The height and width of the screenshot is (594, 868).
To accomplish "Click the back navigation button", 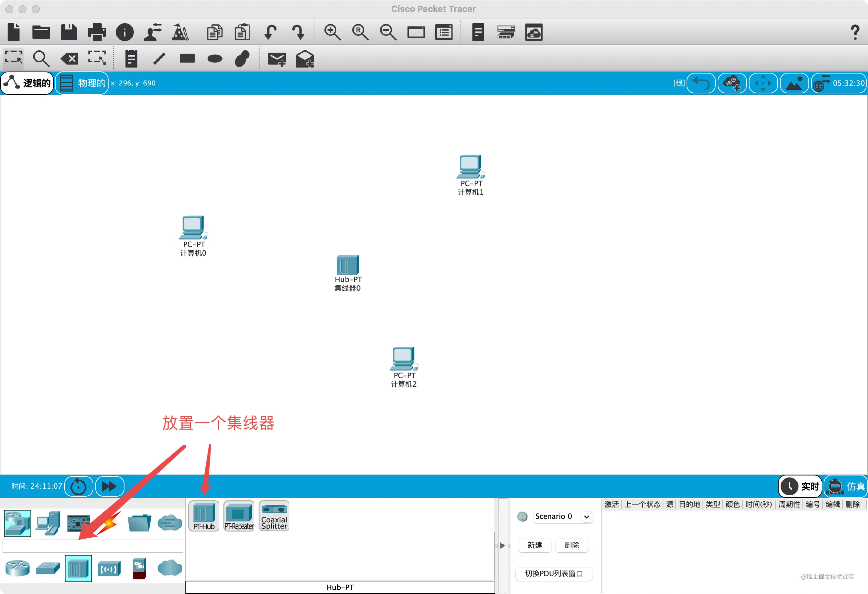I will [x=701, y=83].
